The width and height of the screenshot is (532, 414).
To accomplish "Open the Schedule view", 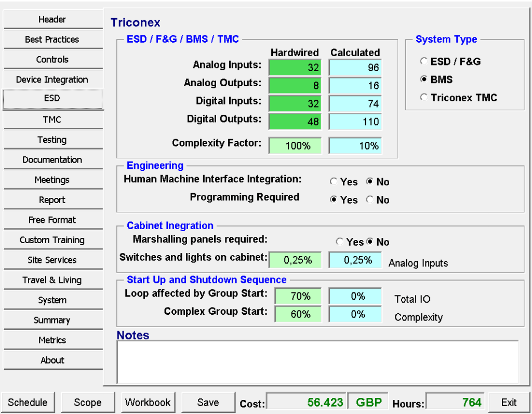I will pos(28,402).
